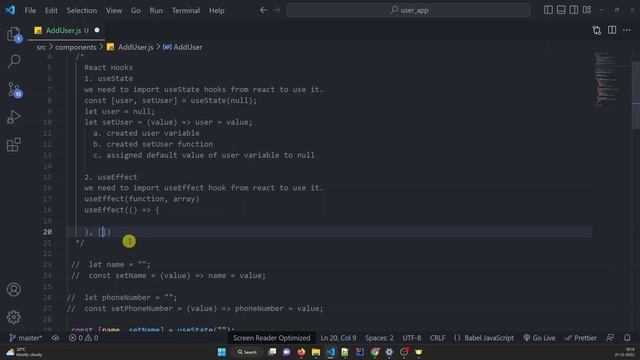Click the minimap code preview
Screen dimensions: 640x360
coord(606,79)
